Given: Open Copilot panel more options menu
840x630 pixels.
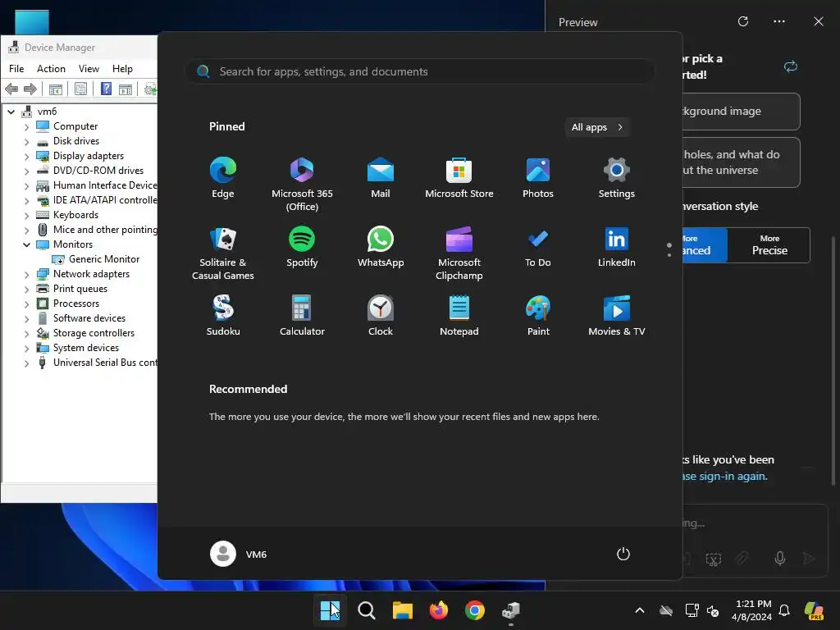Looking at the screenshot, I should coord(779,21).
